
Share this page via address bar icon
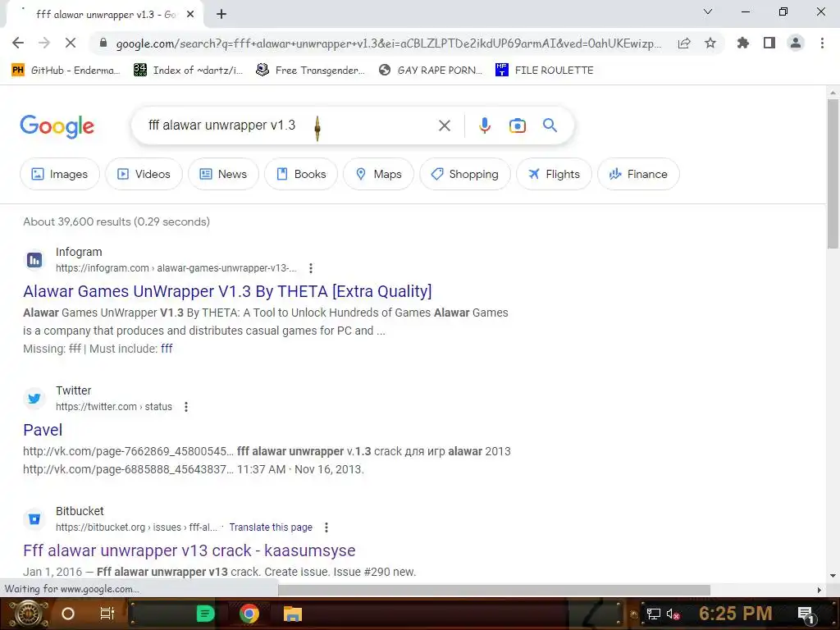(684, 43)
